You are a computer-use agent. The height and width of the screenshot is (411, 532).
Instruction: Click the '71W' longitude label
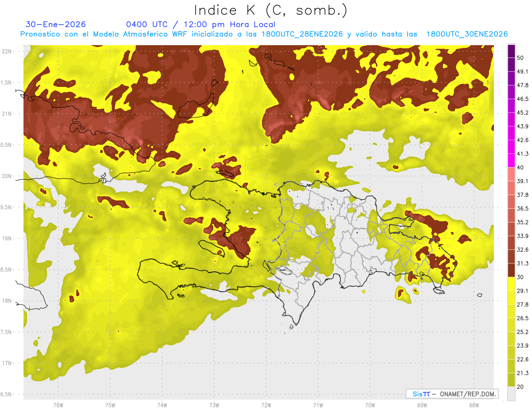[x=318, y=405]
